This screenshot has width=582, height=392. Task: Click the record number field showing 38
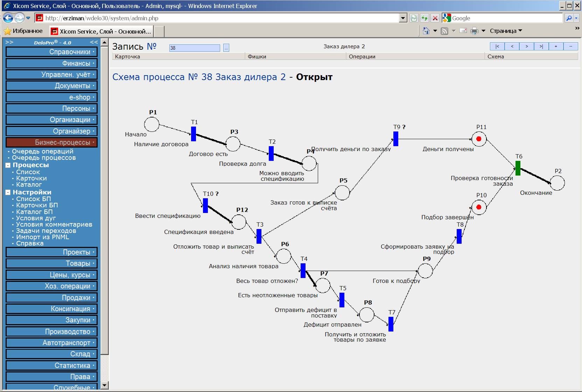click(195, 48)
